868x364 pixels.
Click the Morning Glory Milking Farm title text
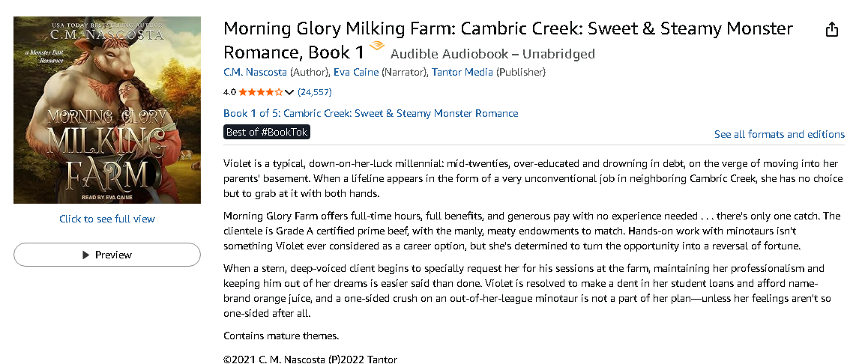507,30
